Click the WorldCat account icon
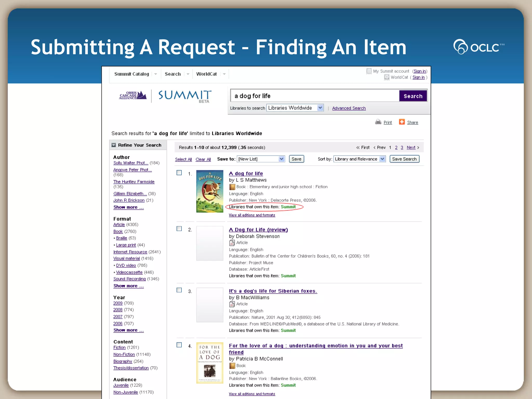This screenshot has width=532, height=399. (x=387, y=77)
